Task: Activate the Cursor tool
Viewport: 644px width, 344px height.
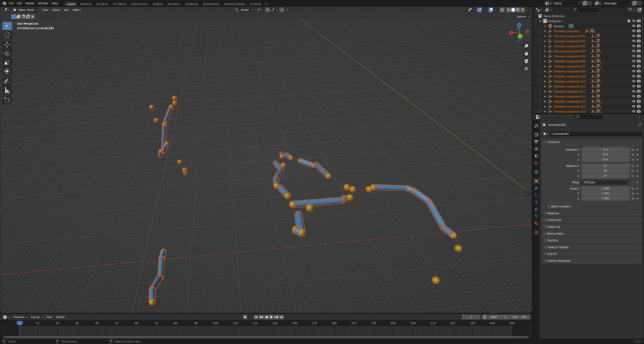Action: [7, 35]
